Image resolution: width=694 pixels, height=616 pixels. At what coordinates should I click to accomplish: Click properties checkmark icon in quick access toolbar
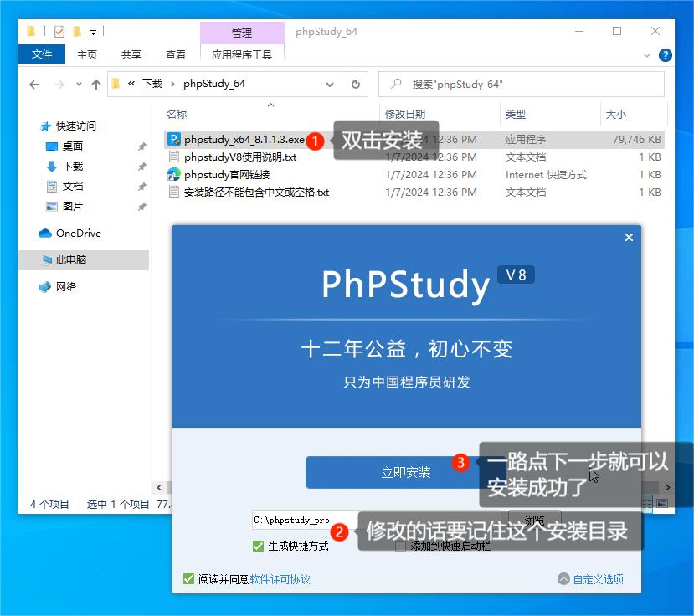click(59, 32)
